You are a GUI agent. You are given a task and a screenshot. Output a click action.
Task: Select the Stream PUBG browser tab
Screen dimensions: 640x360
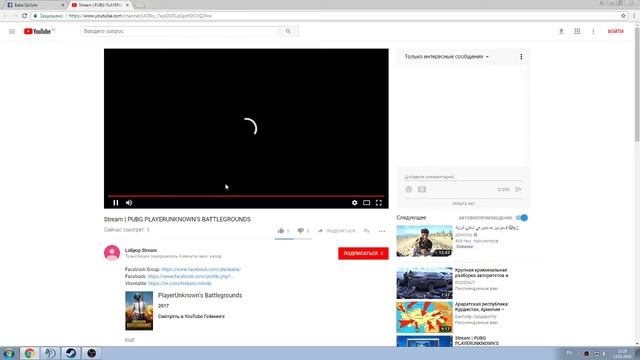point(99,5)
